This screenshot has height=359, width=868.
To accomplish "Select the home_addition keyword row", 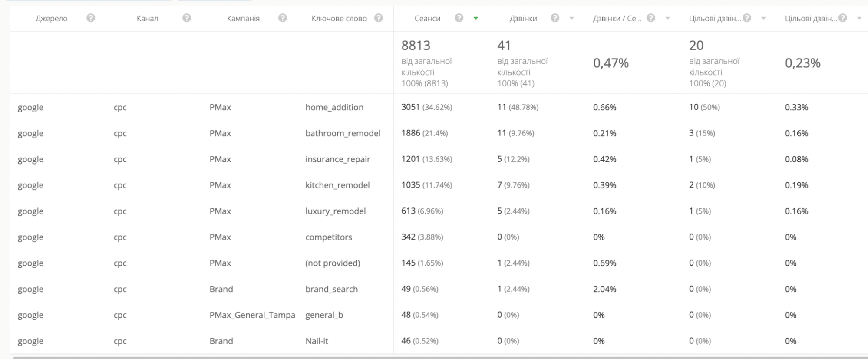I will pos(334,107).
